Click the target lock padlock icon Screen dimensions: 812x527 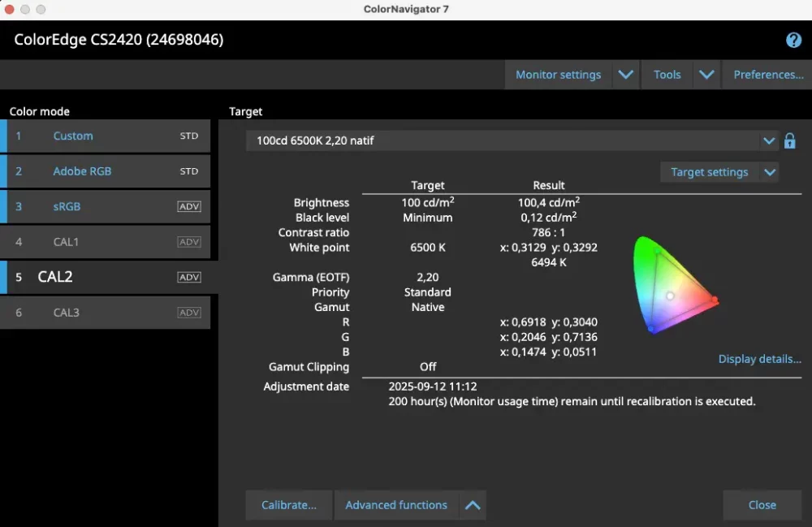point(790,140)
